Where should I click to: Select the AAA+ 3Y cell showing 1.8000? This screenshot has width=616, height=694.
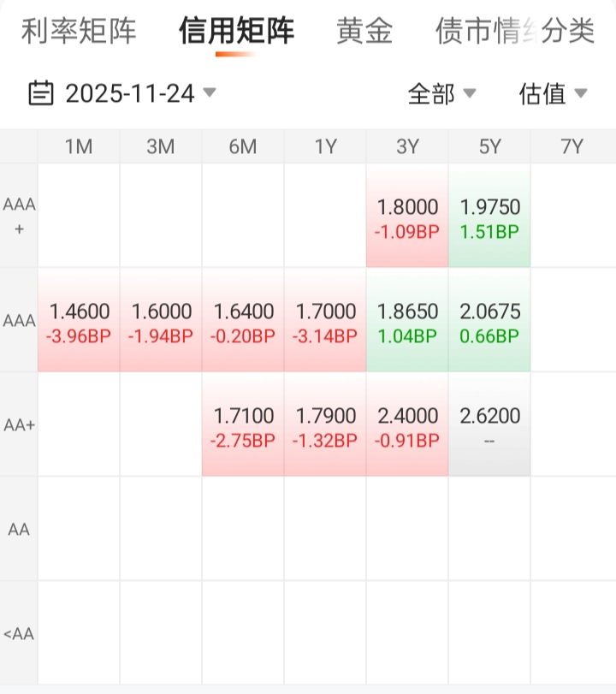407,218
